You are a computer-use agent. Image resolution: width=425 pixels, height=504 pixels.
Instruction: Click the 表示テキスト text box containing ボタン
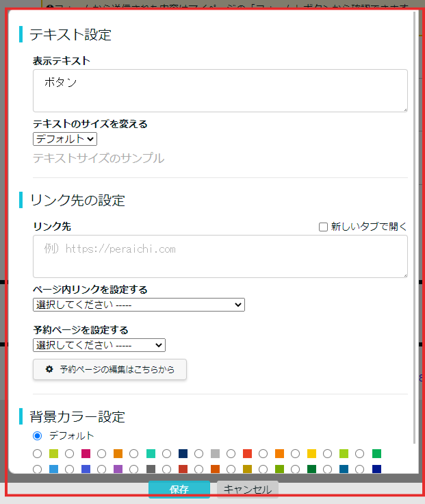pos(220,90)
